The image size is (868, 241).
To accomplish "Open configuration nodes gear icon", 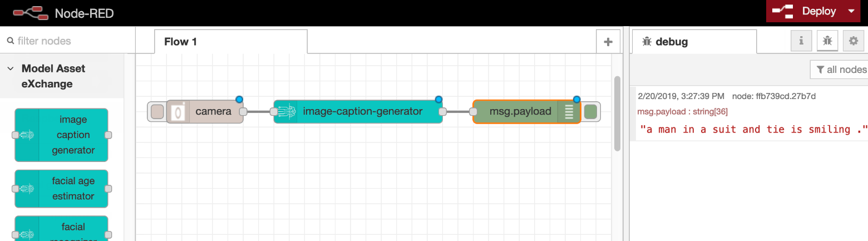I will click(854, 41).
